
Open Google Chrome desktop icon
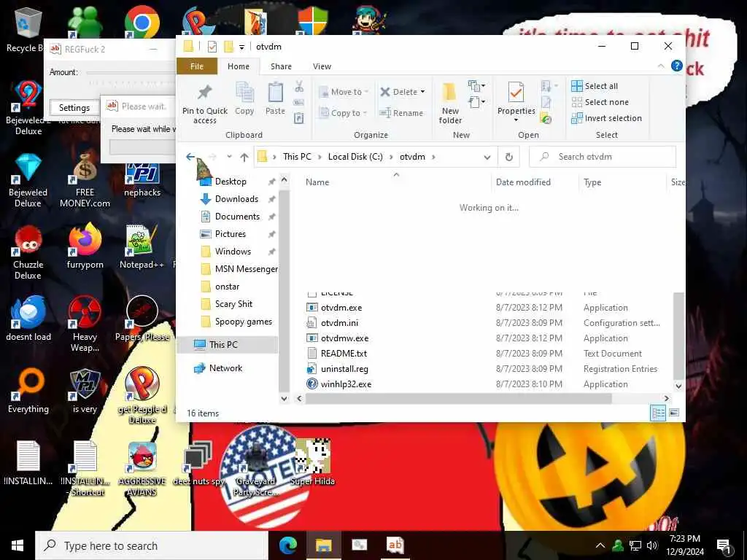click(142, 23)
